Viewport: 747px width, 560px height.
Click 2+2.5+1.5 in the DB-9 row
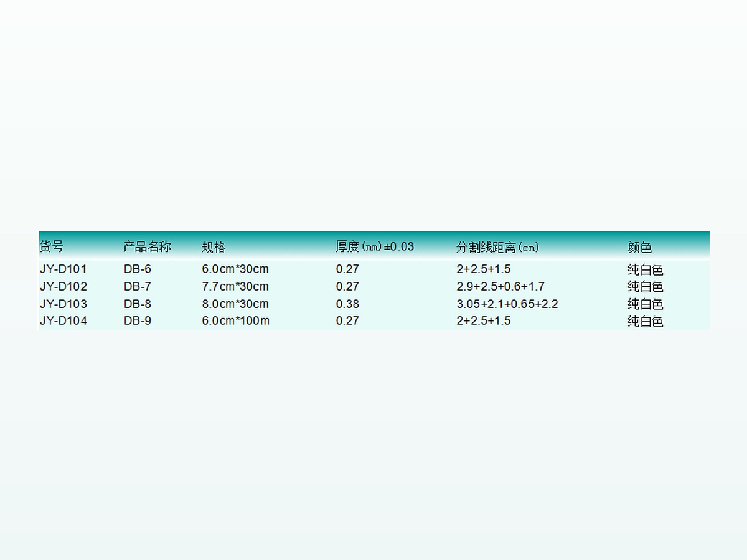tap(484, 321)
